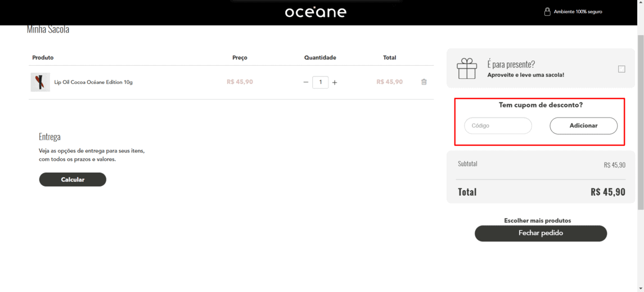The height and width of the screenshot is (292, 644).
Task: Click the 'Minha Sacola' heading
Action: tap(48, 30)
